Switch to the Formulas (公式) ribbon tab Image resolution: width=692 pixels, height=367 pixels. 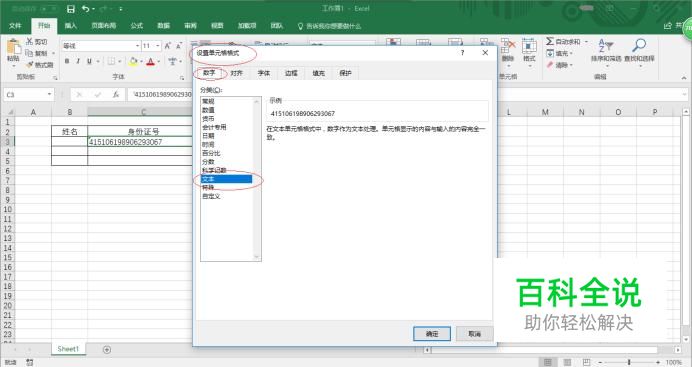pos(136,26)
